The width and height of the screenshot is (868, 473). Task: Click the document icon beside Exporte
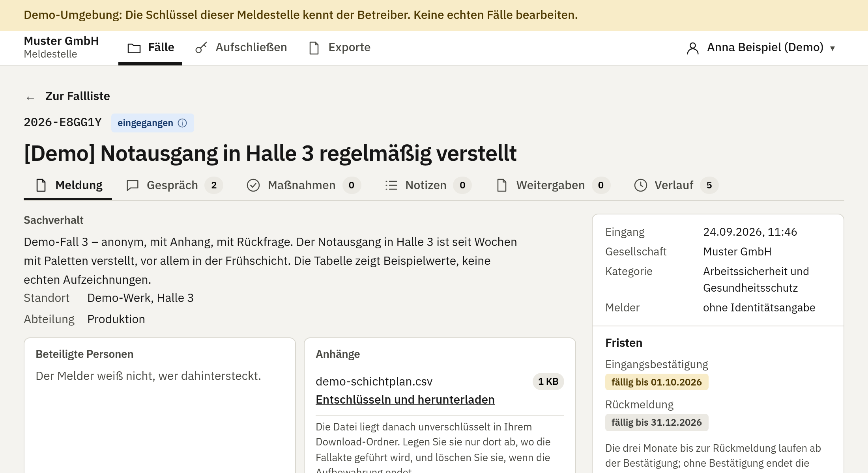(314, 48)
